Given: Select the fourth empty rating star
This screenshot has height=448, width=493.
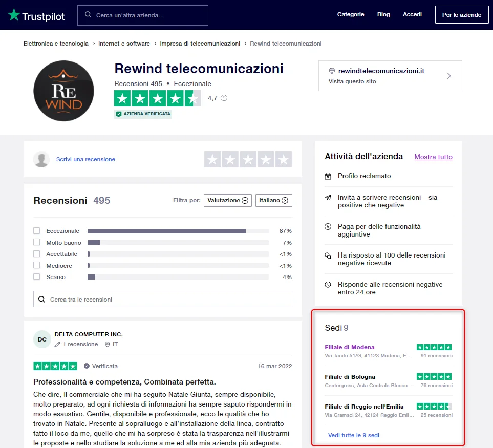Looking at the screenshot, I should (266, 159).
